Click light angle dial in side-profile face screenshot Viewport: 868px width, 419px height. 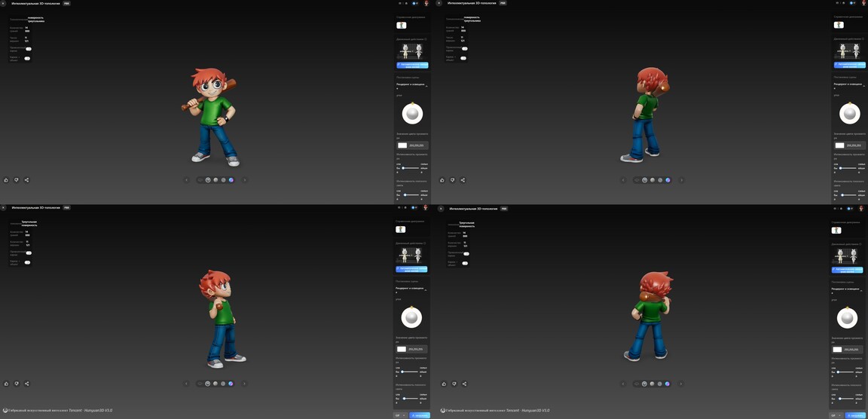[x=411, y=318]
